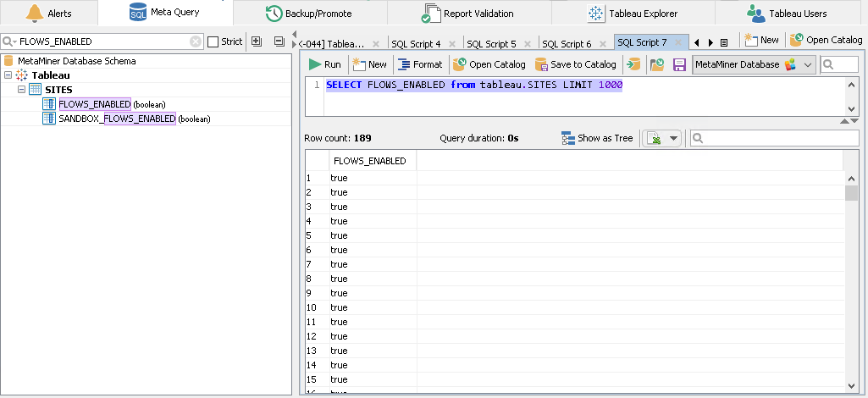868x398 pixels.
Task: Select the Tableau schema node
Action: [x=51, y=75]
